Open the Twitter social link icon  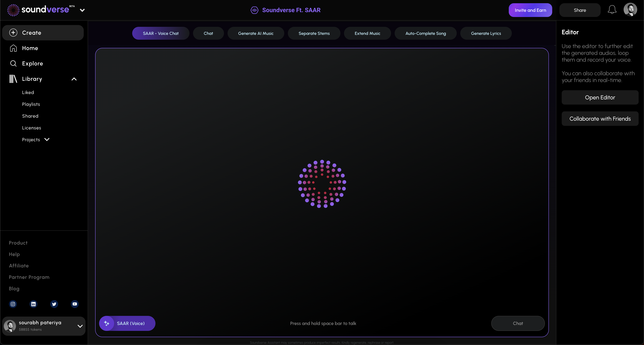click(x=54, y=304)
